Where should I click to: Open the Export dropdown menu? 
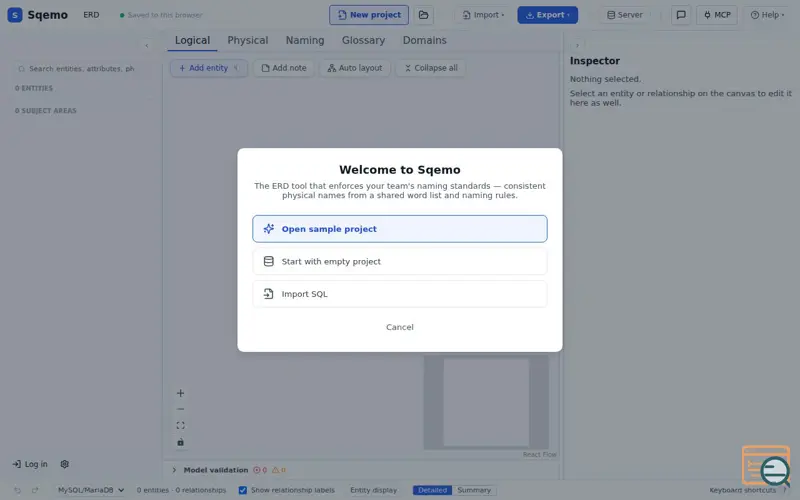tap(547, 15)
